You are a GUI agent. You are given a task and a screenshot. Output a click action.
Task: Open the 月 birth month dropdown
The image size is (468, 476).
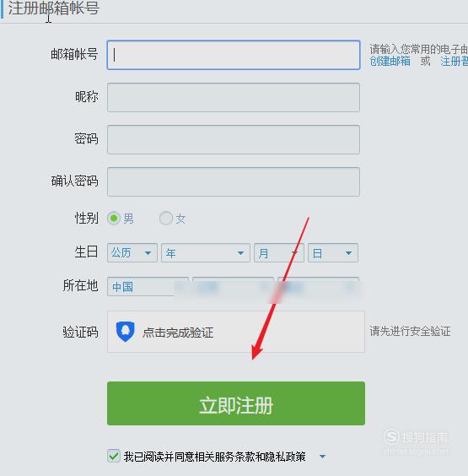279,252
